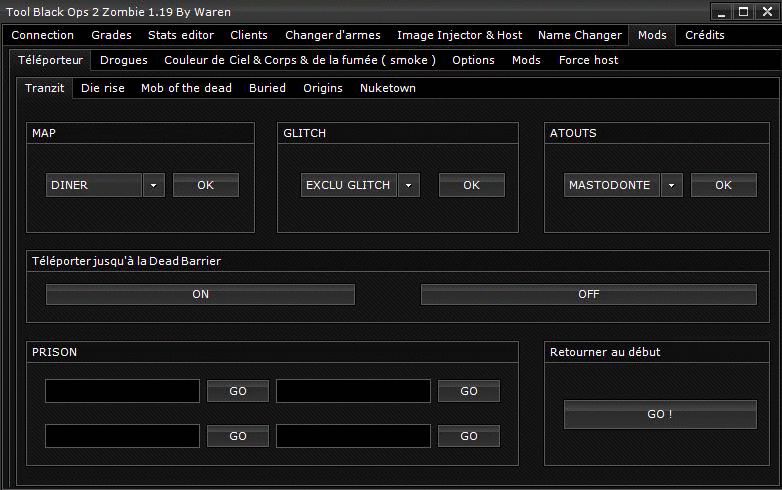Click the EXCLU GLITCH combo box field
The width and height of the screenshot is (782, 490).
[x=349, y=185]
